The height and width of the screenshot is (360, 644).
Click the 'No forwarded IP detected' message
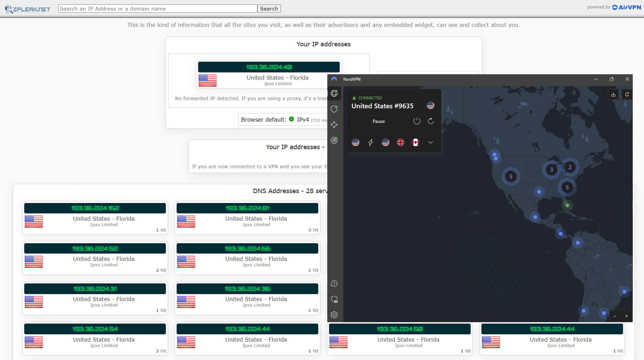[x=251, y=98]
